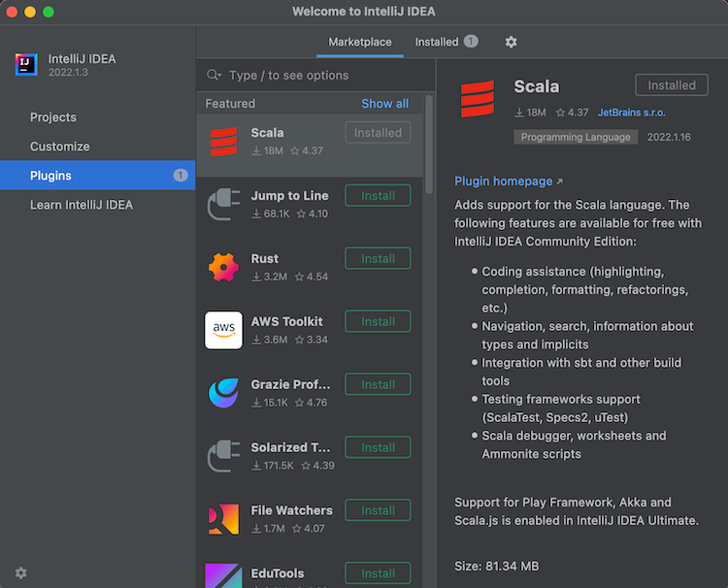This screenshot has width=728, height=588.
Task: Click the plugin list scrollbar
Action: 429,145
